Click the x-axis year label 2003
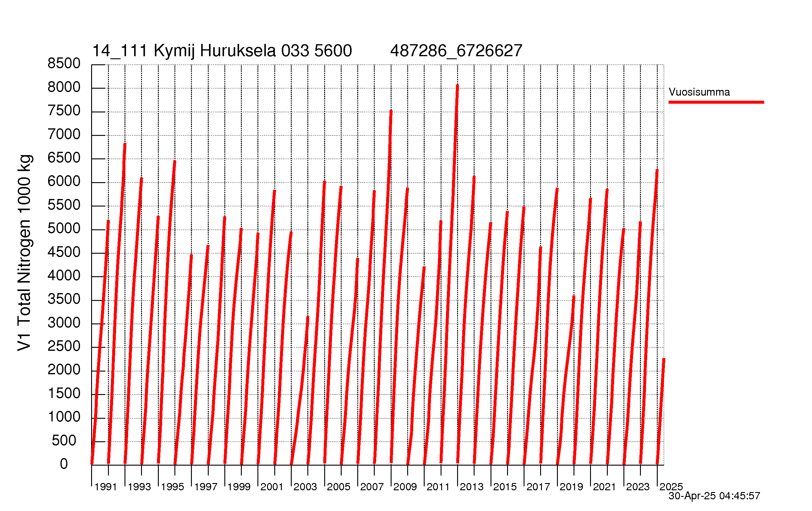The height and width of the screenshot is (511, 812). point(305,487)
